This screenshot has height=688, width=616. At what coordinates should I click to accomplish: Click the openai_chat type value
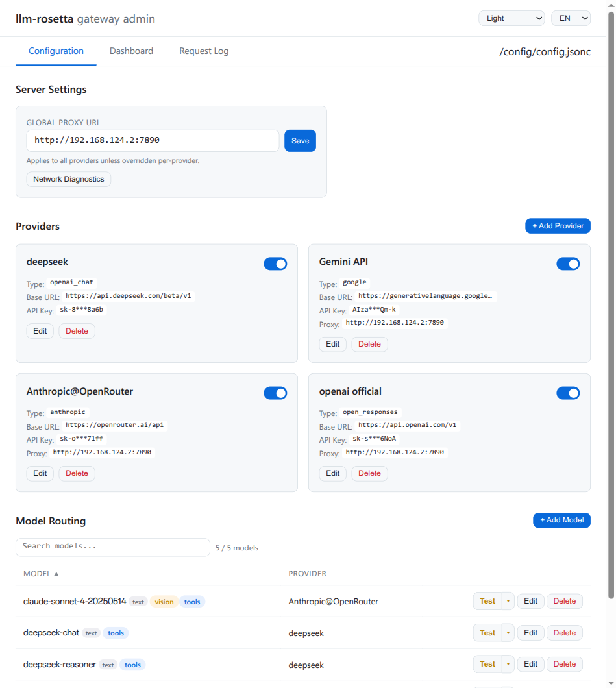71,282
